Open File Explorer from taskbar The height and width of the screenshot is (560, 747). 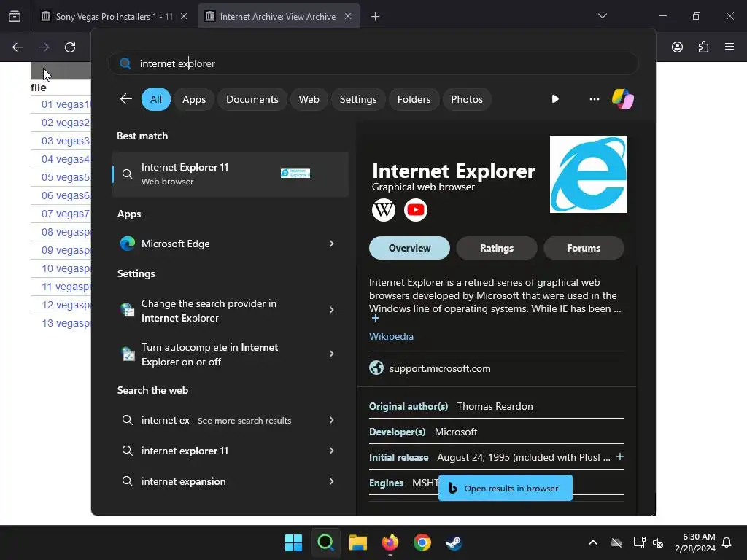click(357, 542)
